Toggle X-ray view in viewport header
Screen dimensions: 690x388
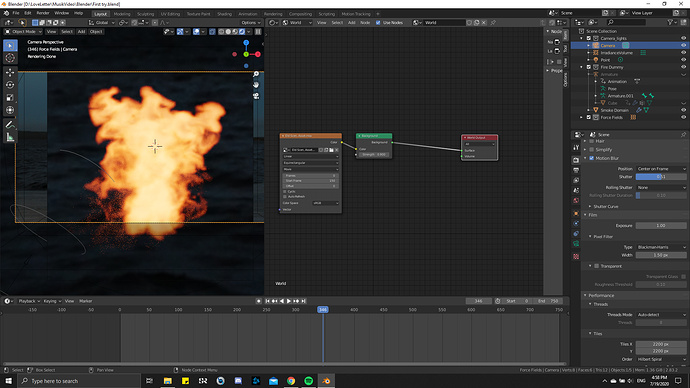tap(212, 32)
